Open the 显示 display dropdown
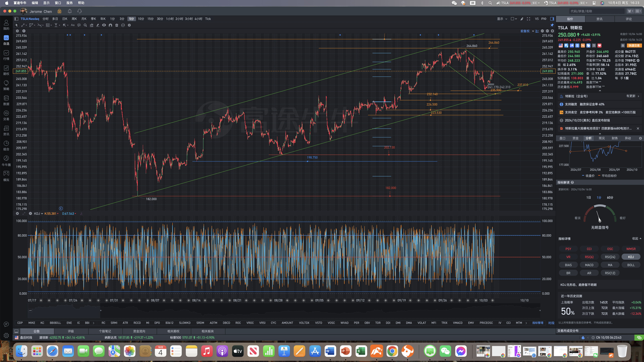 click(502, 19)
